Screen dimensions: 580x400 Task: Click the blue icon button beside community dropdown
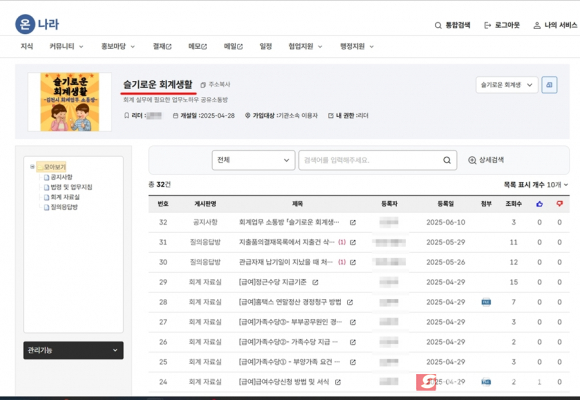tap(549, 85)
